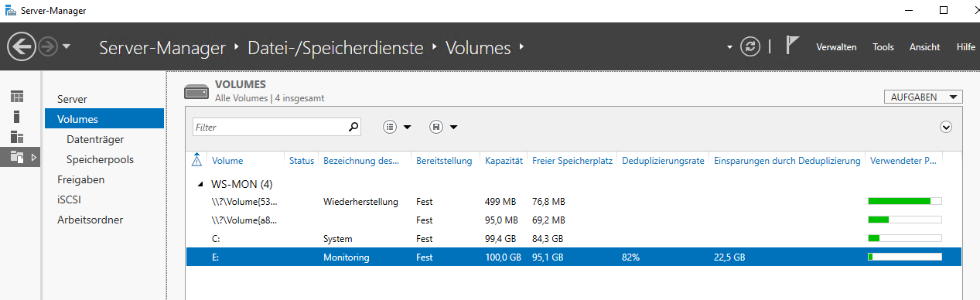Open the dropdown arrow left of refresh

point(729,47)
